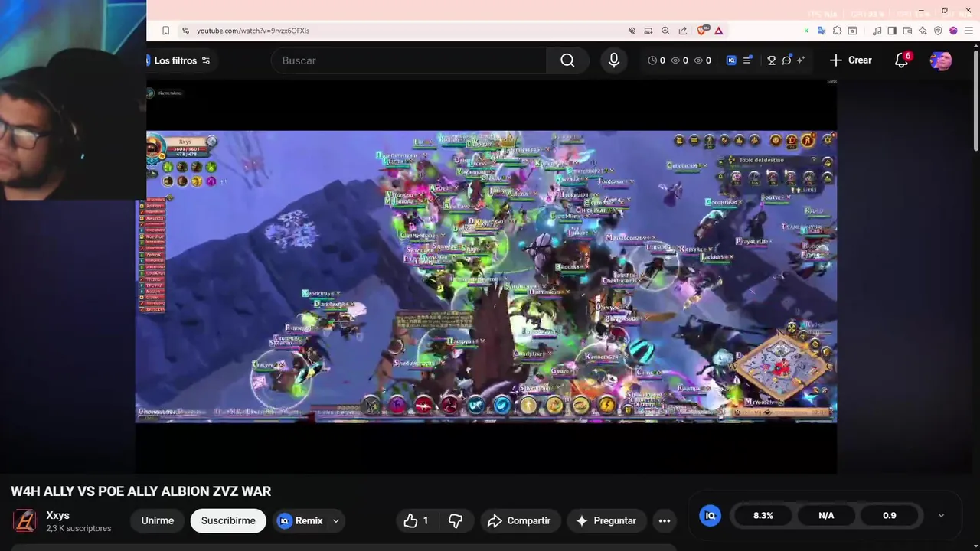Open the extensions puzzle icon
Screen dimensions: 980x551
click(x=837, y=31)
